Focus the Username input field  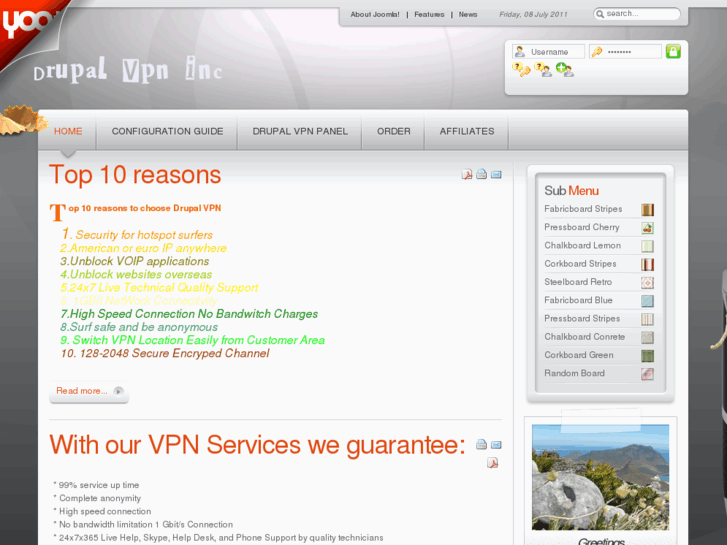(548, 51)
